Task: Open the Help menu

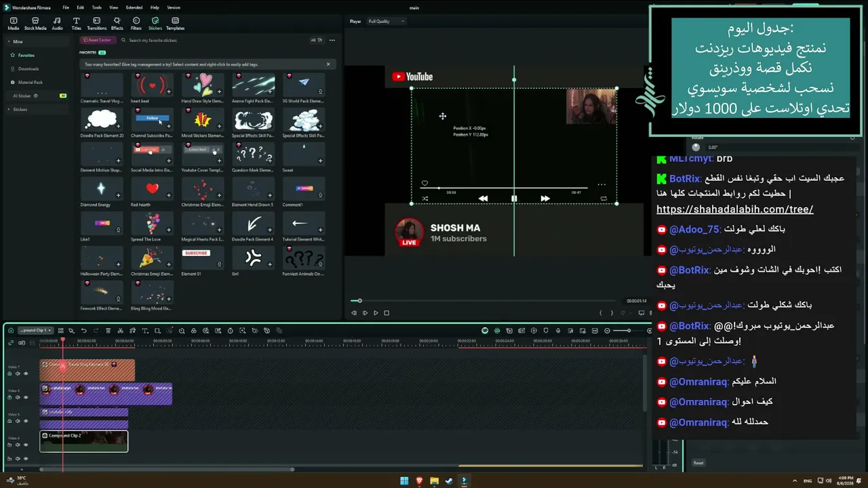Action: pos(155,7)
